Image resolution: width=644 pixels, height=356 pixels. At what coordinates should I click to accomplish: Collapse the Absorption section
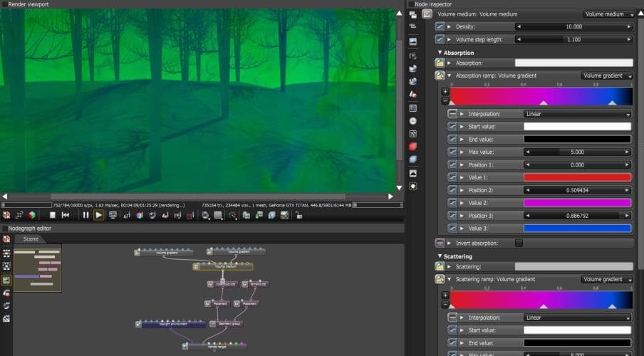click(x=440, y=53)
